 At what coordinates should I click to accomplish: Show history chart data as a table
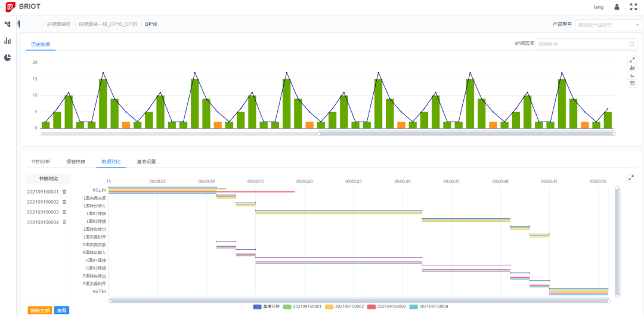click(x=632, y=83)
